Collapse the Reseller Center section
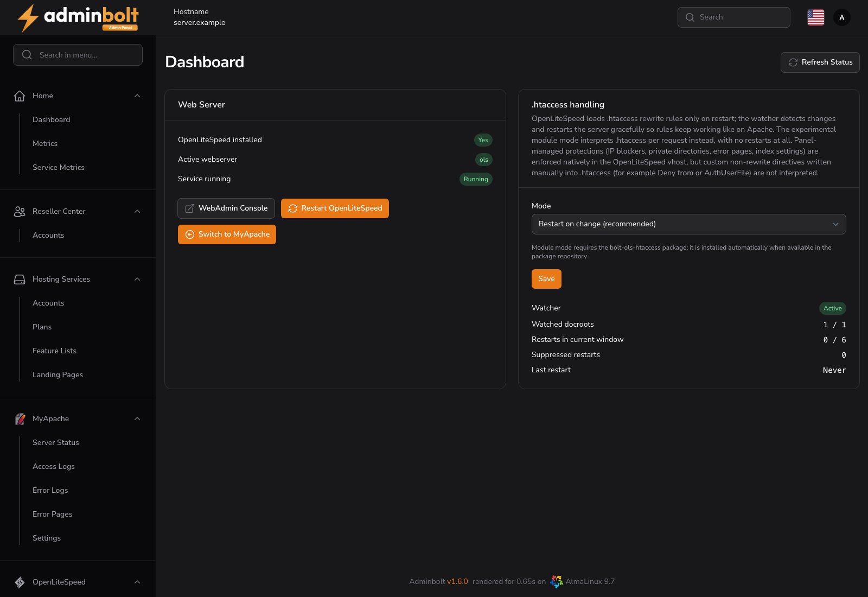Screen dimensions: 868x597 (x=137, y=212)
